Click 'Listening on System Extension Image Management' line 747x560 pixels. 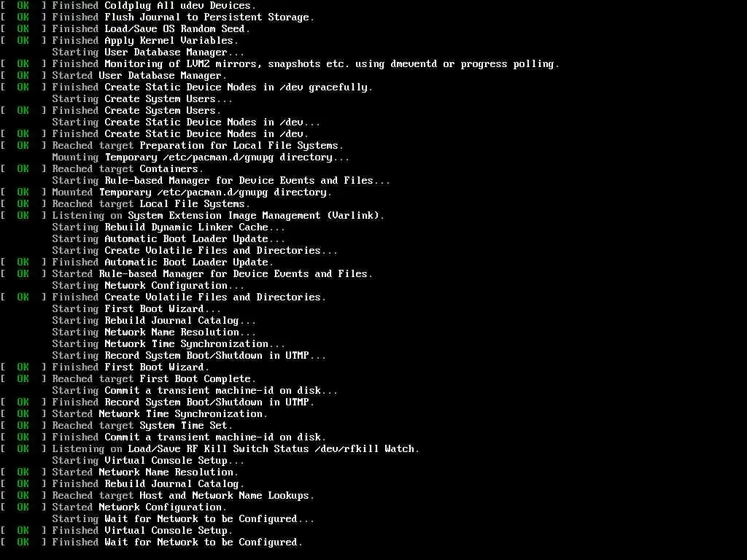[x=193, y=216]
